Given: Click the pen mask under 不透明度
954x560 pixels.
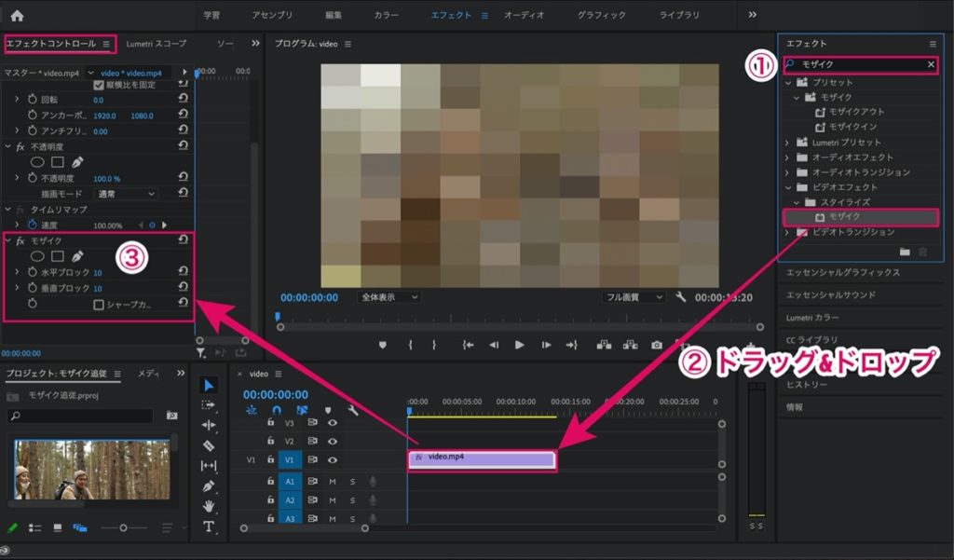Looking at the screenshot, I should click(77, 162).
